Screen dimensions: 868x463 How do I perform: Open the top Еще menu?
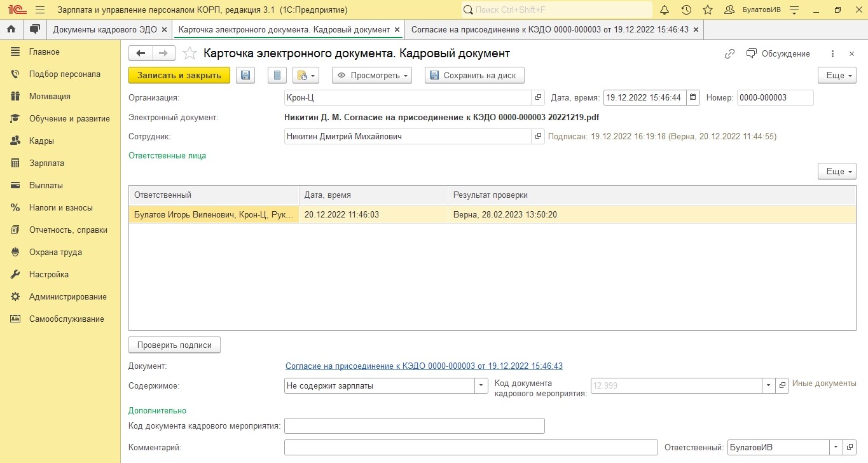(x=837, y=75)
